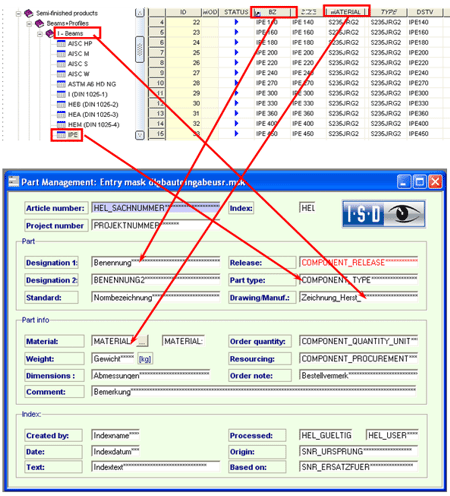Click the Release COMPONENT_RELEASE field
This screenshot has height=496, width=450.
click(x=359, y=262)
